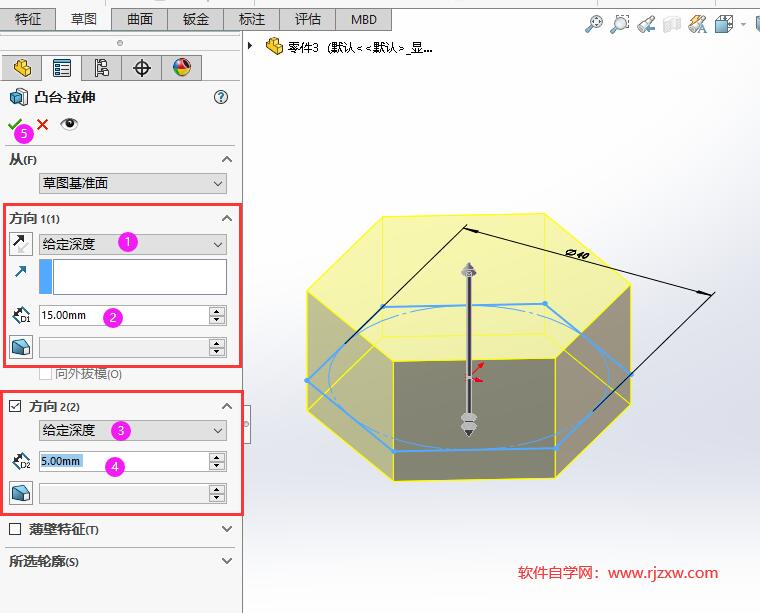
Task: Decrease the 15.00mm depth with spinner down
Action: (x=217, y=320)
